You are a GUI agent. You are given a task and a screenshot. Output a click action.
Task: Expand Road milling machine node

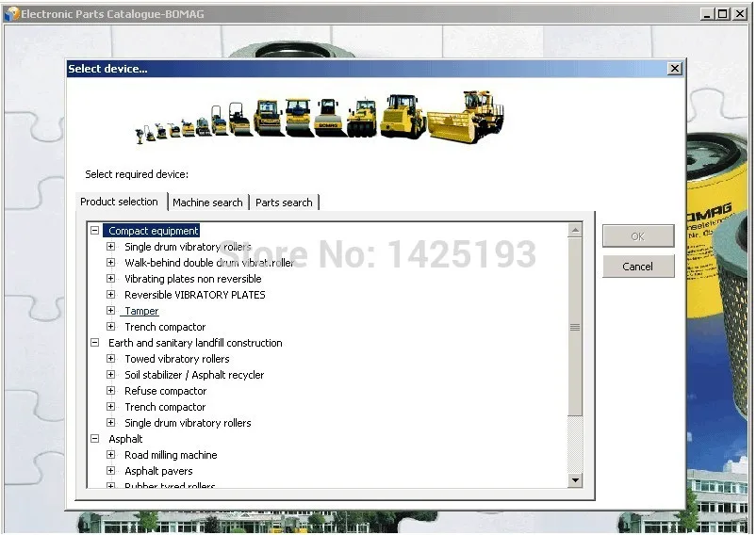pos(111,455)
